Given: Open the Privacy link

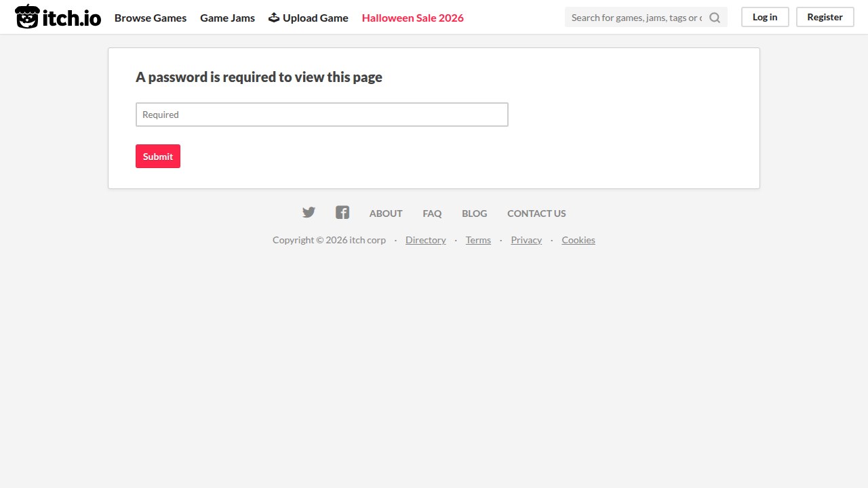Looking at the screenshot, I should [526, 240].
